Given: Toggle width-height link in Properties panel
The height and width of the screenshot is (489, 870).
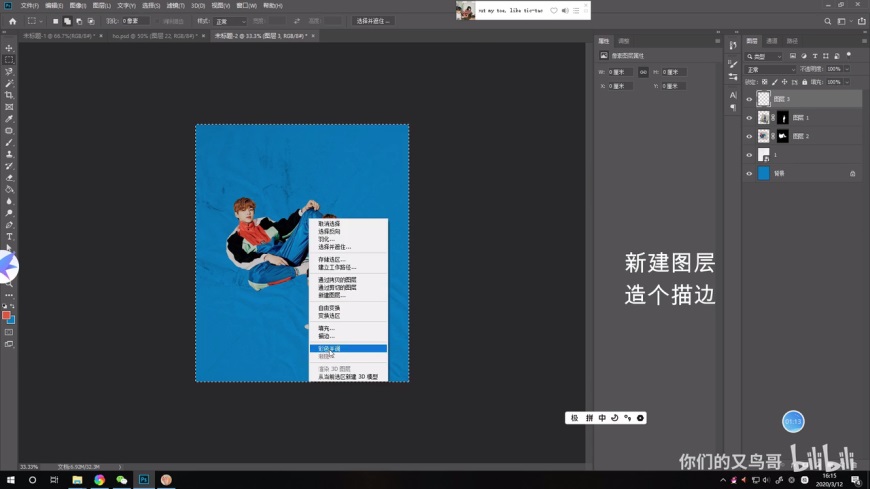Looking at the screenshot, I should coord(643,72).
